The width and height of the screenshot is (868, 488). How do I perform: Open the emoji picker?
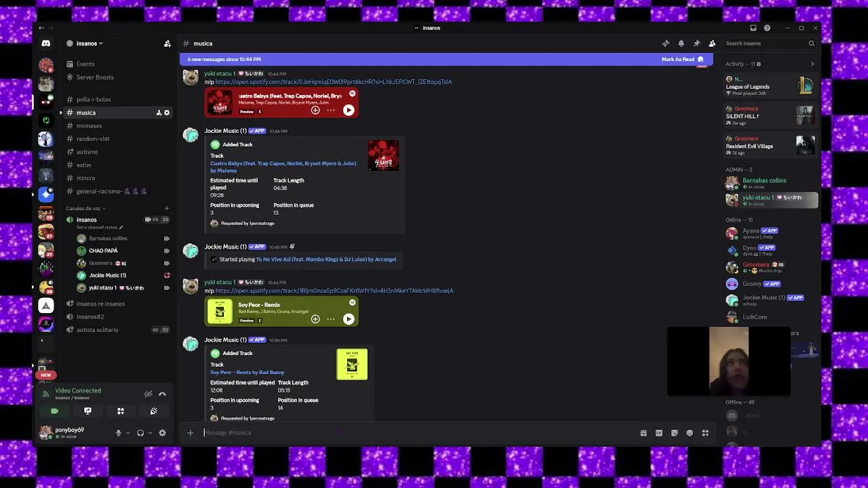690,432
